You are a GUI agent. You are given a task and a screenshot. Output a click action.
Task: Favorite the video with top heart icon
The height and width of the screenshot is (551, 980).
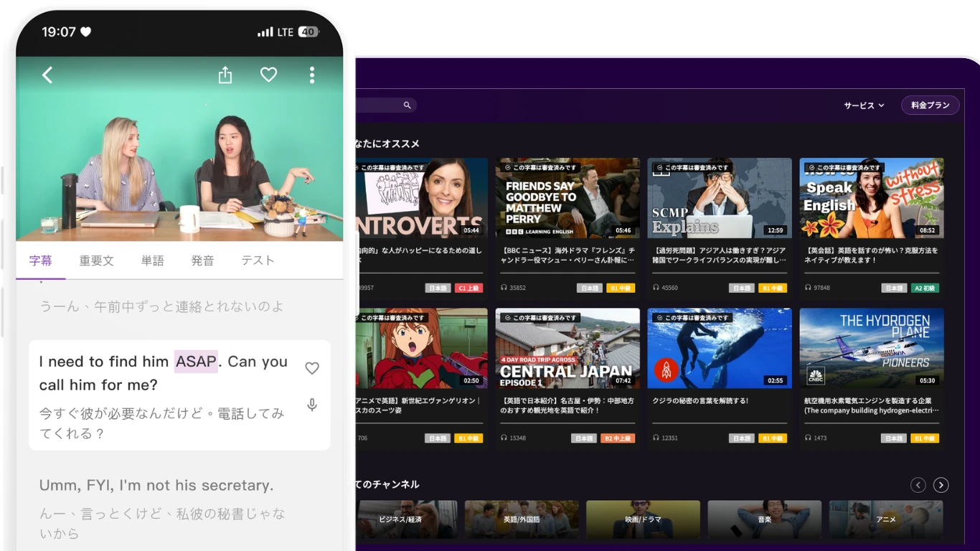(x=268, y=75)
